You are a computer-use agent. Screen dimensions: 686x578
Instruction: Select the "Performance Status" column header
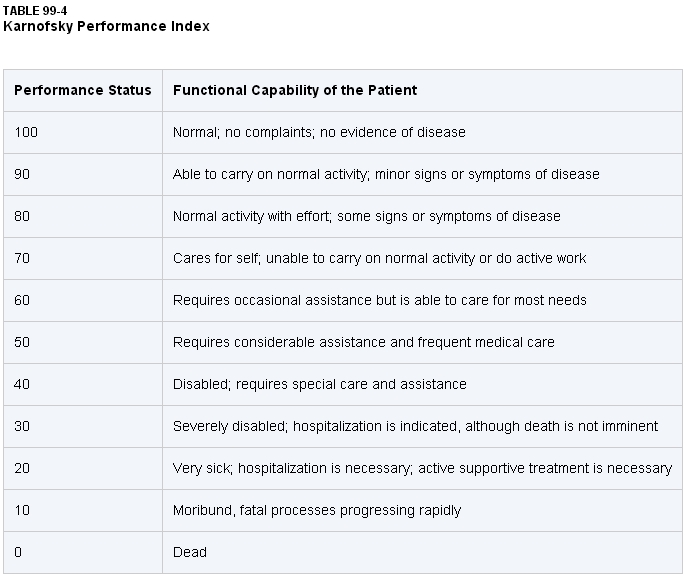[x=83, y=90]
